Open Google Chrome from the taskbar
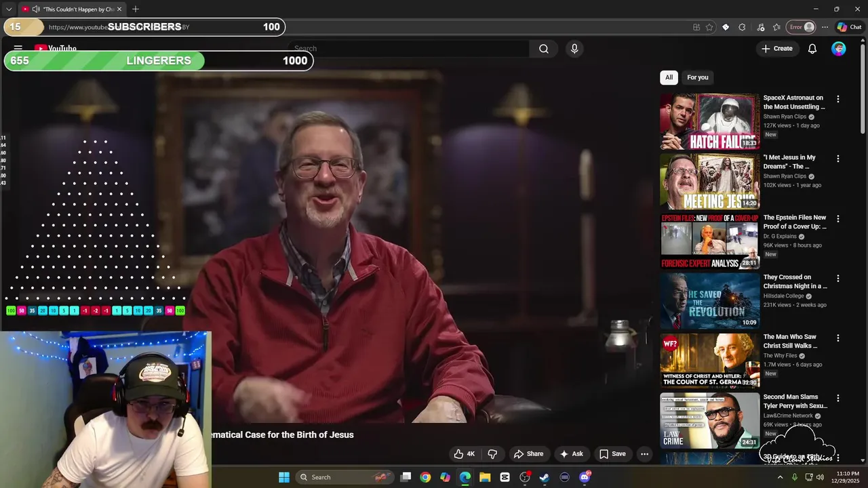This screenshot has width=868, height=488. [425, 477]
